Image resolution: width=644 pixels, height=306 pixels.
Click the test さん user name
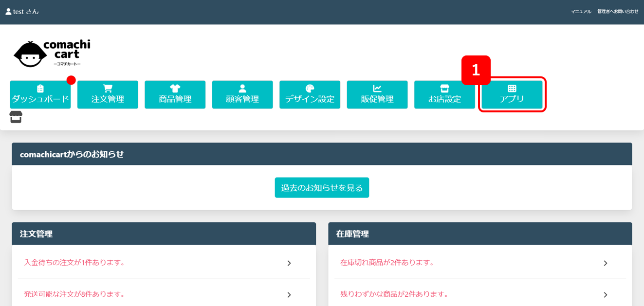point(26,12)
